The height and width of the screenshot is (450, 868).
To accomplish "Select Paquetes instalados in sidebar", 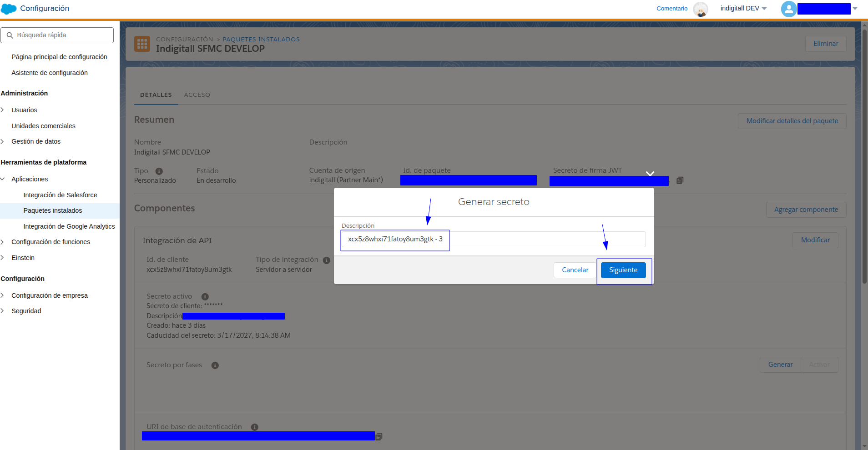I will (x=53, y=210).
